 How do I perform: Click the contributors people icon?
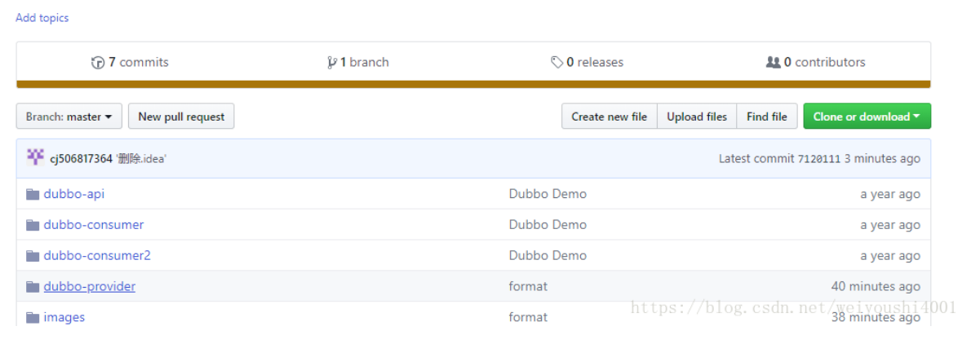(x=774, y=63)
